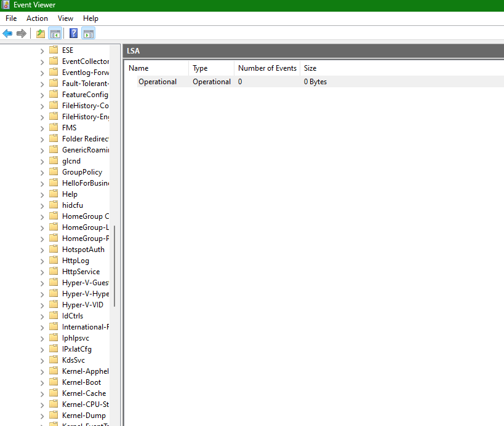Viewport: 504px width, 426px height.
Task: Expand the EventCollector tree node
Action: (x=42, y=62)
